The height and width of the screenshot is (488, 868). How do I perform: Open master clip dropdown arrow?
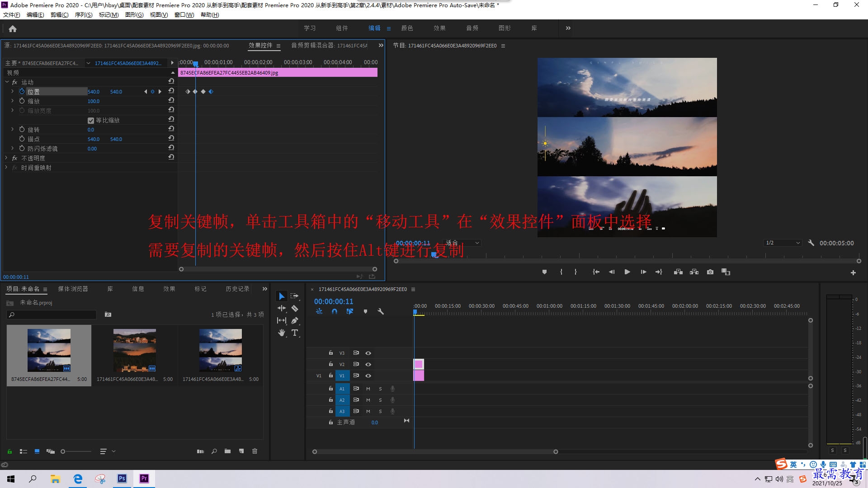click(88, 63)
